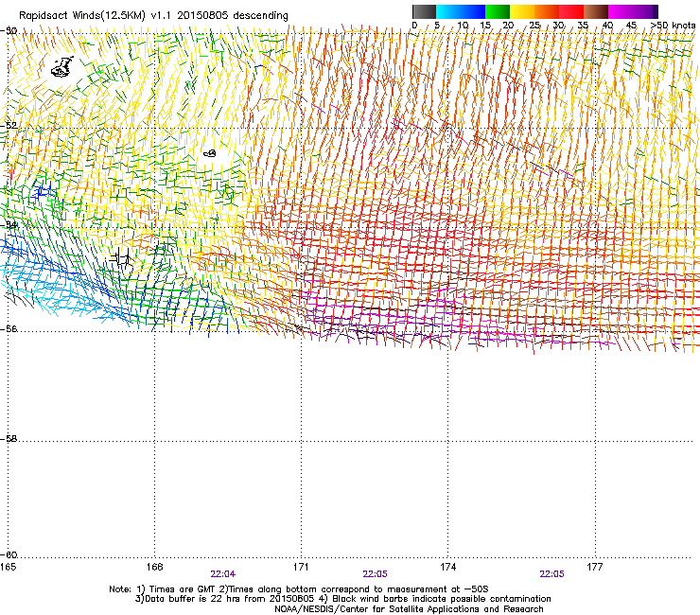
Task: Click the small island outline below the -52 line
Action: (x=210, y=153)
